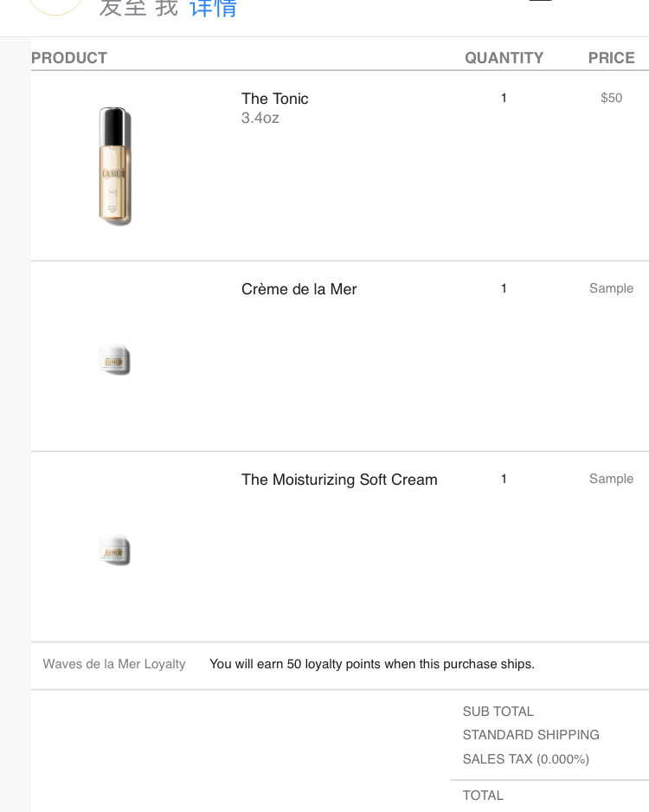
Task: Click The Tonic bottle product image
Action: click(x=114, y=165)
